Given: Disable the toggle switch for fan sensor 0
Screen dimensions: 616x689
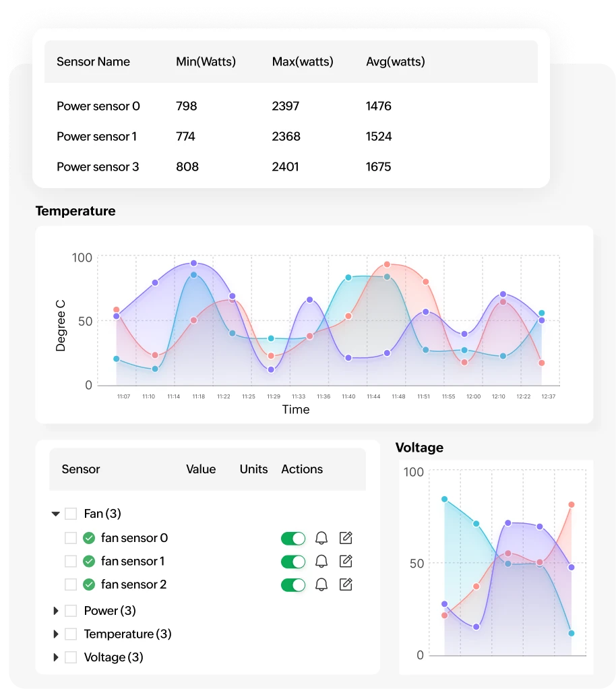Looking at the screenshot, I should click(293, 538).
